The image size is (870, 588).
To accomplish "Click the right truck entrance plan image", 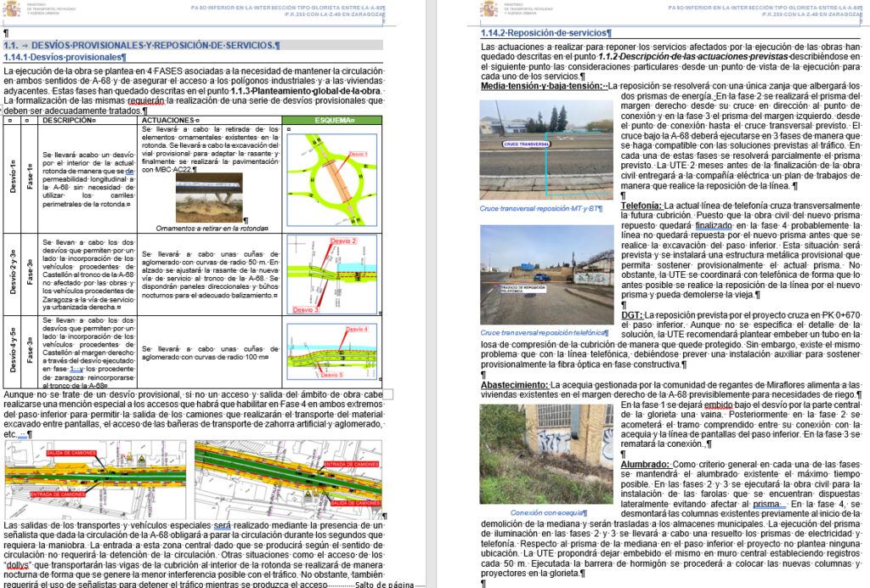I will coord(288,480).
